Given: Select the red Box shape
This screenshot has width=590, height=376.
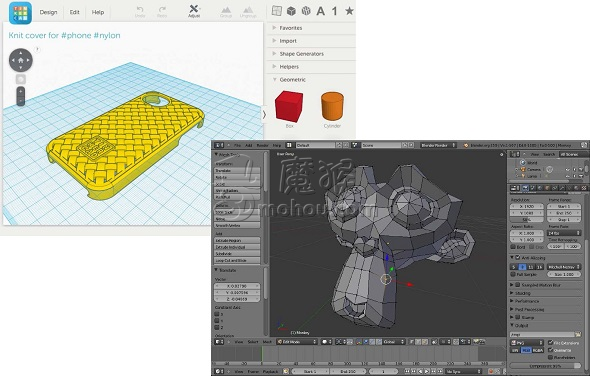Looking at the screenshot, I should tap(289, 106).
